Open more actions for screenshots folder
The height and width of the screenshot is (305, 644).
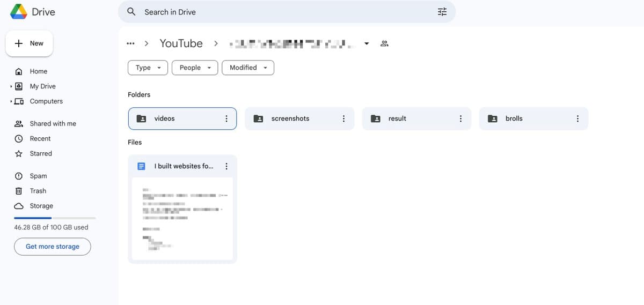click(x=343, y=118)
